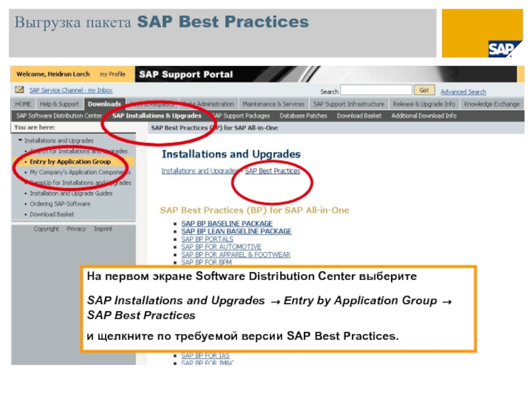Image resolution: width=532 pixels, height=399 pixels.
Task: Switch to the HOME tab
Action: [x=23, y=104]
